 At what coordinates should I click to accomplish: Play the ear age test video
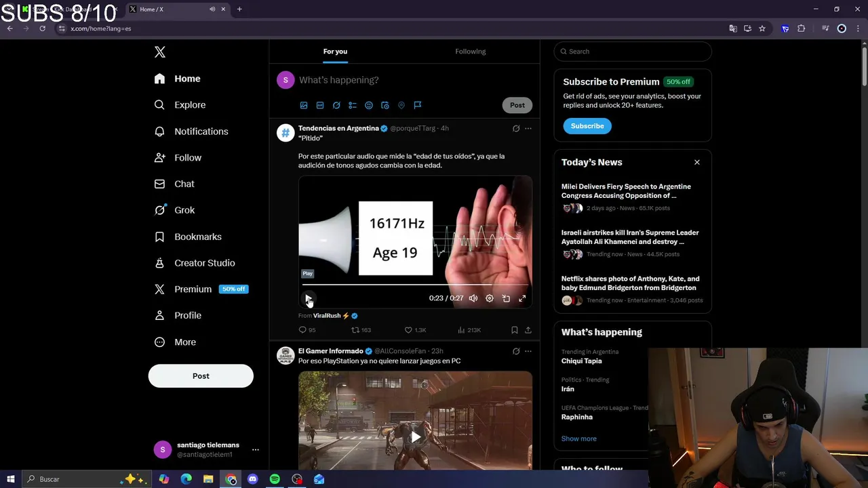coord(309,298)
